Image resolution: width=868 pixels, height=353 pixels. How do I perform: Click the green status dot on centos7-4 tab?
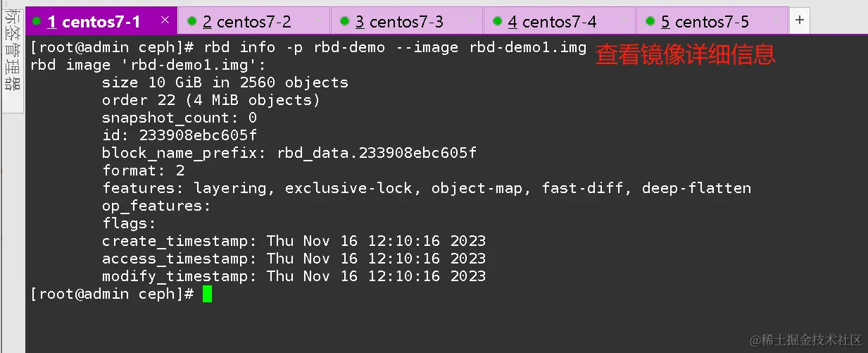point(497,21)
